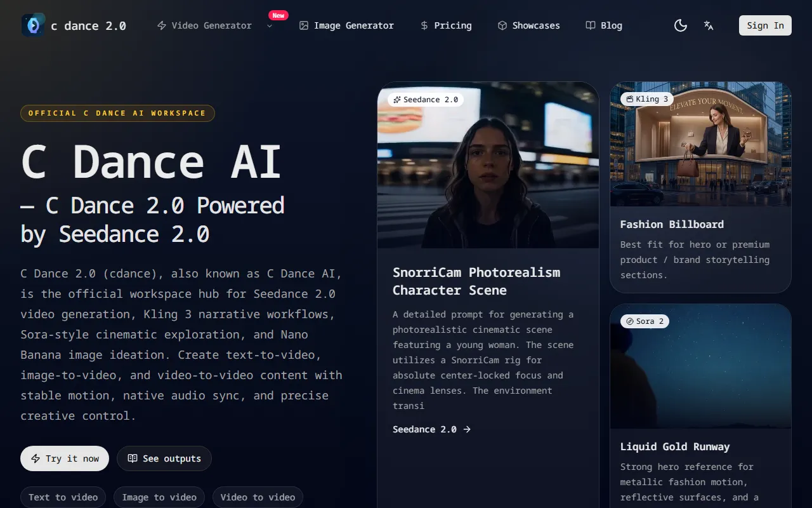
Task: Expand the Video Generator dropdown chevron
Action: 270,26
